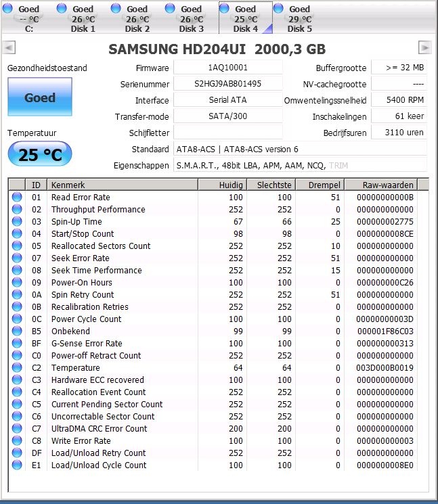Click status orb for Spin Retry Count

click(x=17, y=294)
